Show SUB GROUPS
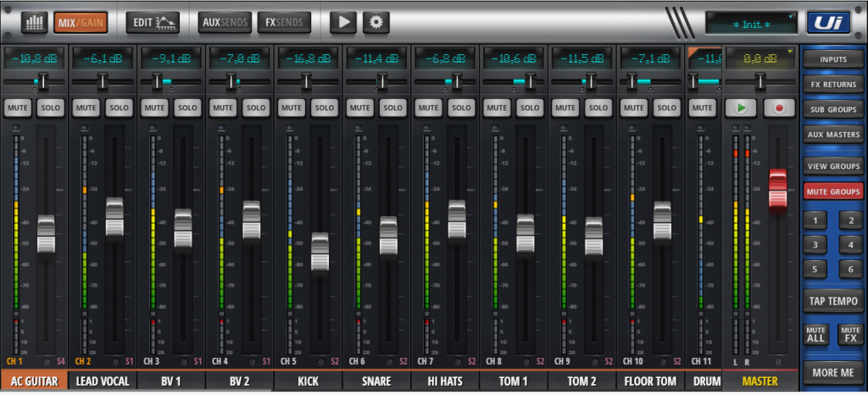This screenshot has width=868, height=395. pyautogui.click(x=833, y=109)
